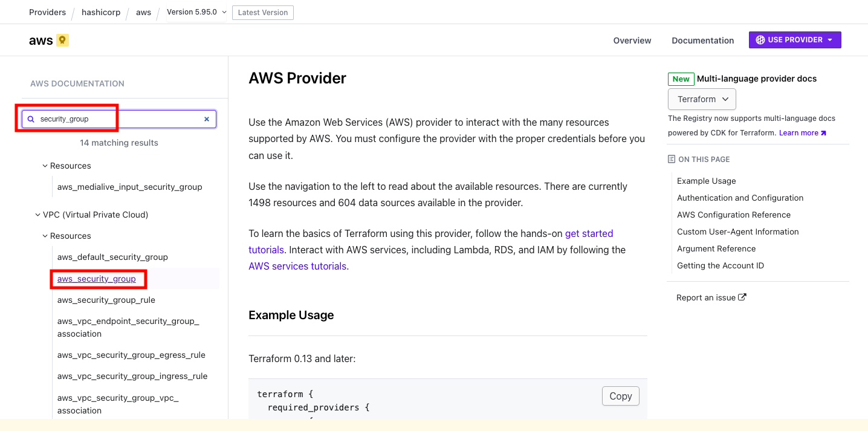The height and width of the screenshot is (431, 868).
Task: Switch to the Documentation tab
Action: click(x=703, y=41)
